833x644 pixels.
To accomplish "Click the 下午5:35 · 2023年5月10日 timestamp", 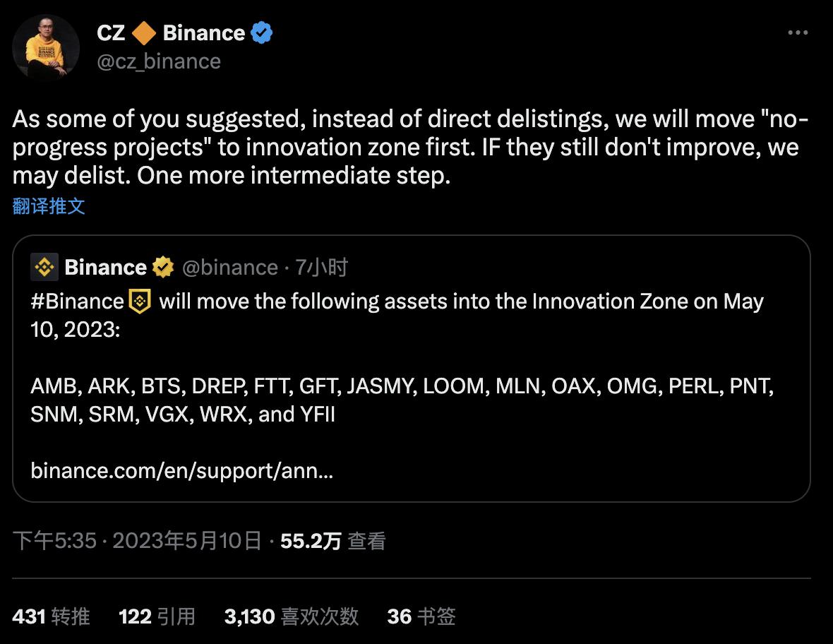I will (x=137, y=541).
